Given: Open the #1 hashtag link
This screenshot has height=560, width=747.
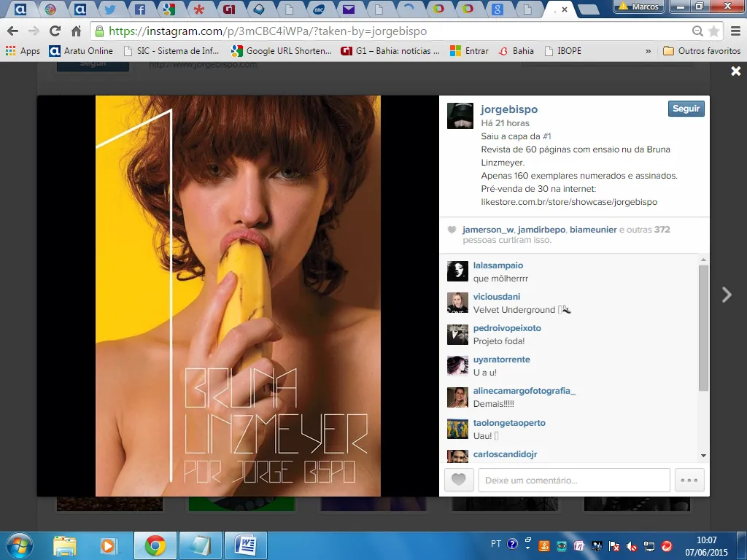Looking at the screenshot, I should tap(547, 136).
